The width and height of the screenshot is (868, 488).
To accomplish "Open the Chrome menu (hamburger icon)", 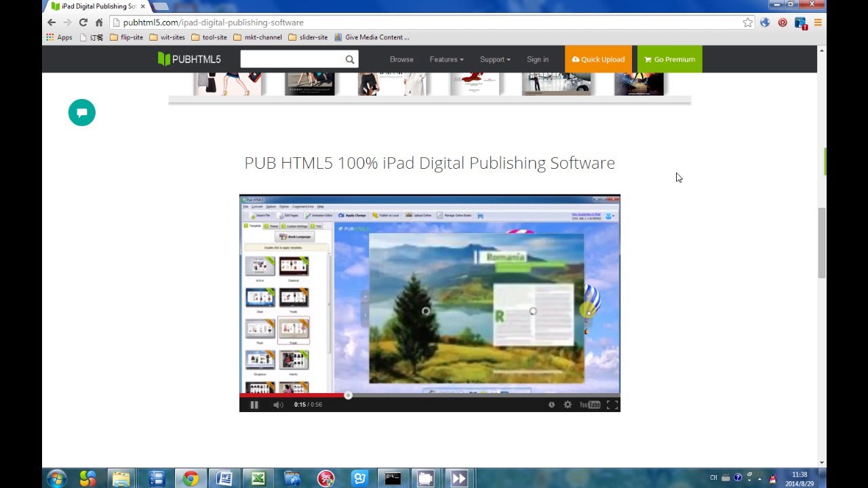I will 818,22.
